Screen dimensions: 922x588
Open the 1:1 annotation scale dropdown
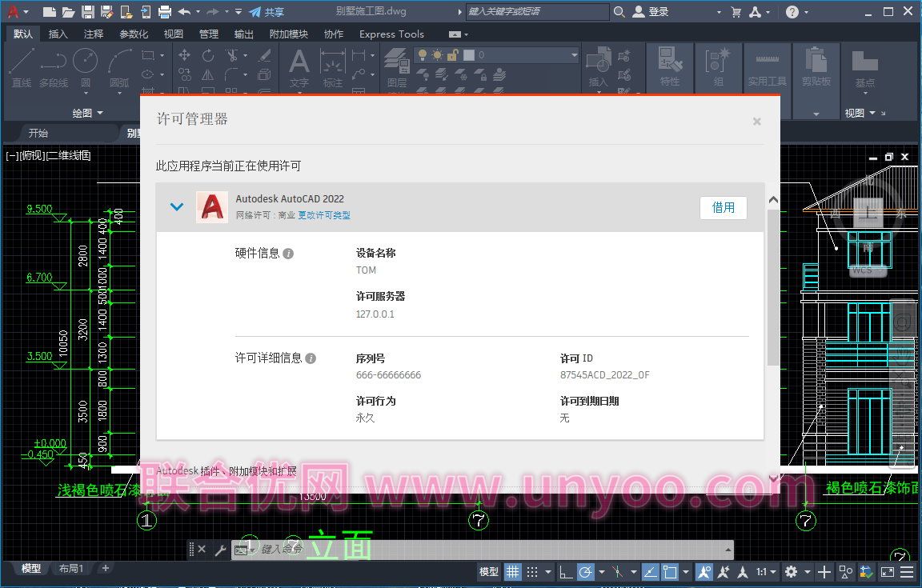(766, 571)
